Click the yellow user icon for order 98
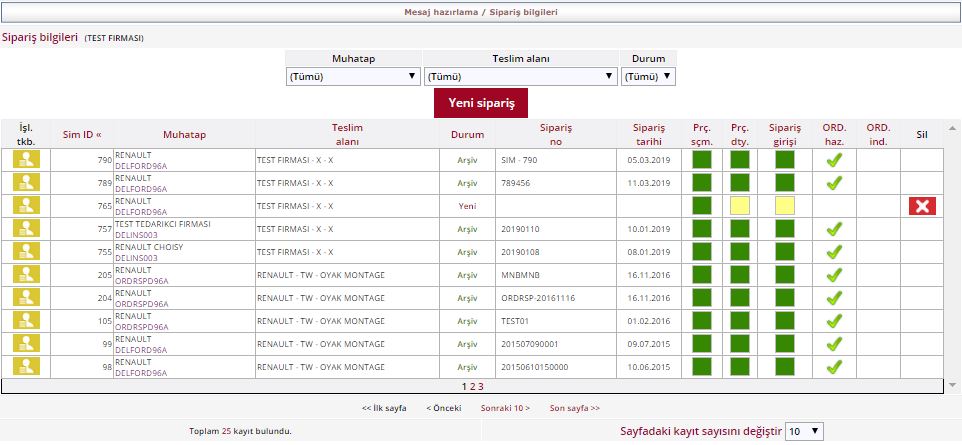 pyautogui.click(x=26, y=366)
